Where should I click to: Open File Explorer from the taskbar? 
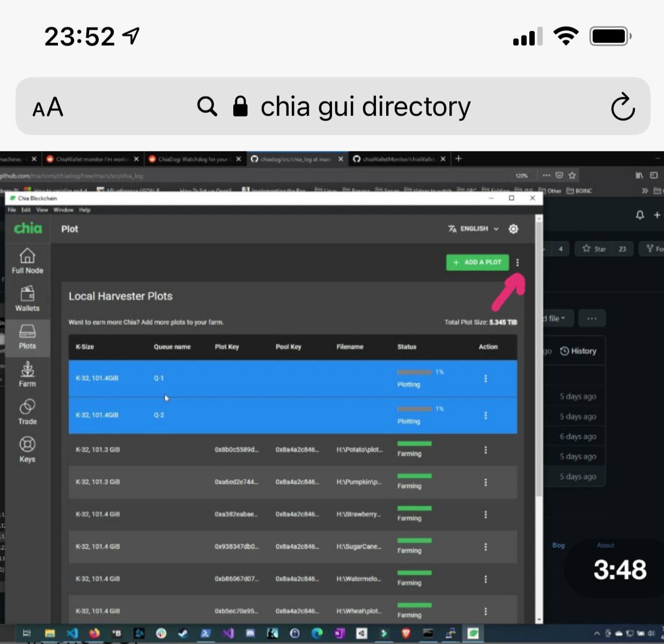click(50, 633)
